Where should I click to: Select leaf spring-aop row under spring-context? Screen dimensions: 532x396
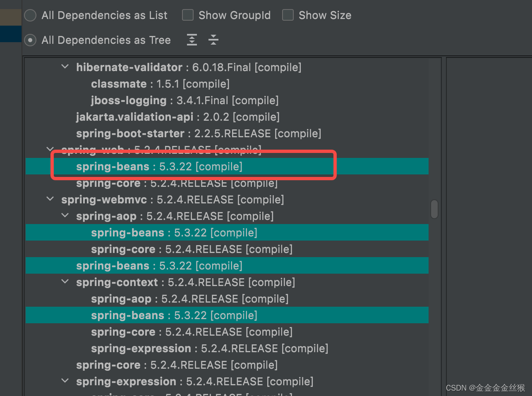(x=227, y=299)
